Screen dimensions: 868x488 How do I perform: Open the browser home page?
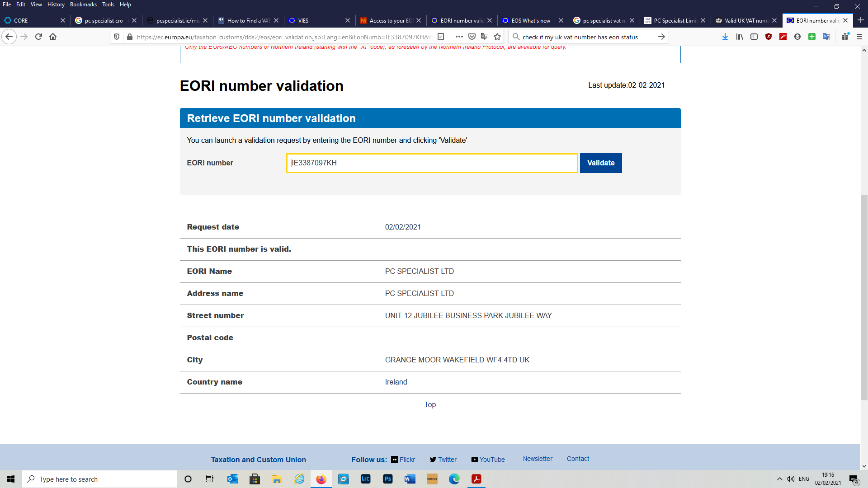(53, 37)
